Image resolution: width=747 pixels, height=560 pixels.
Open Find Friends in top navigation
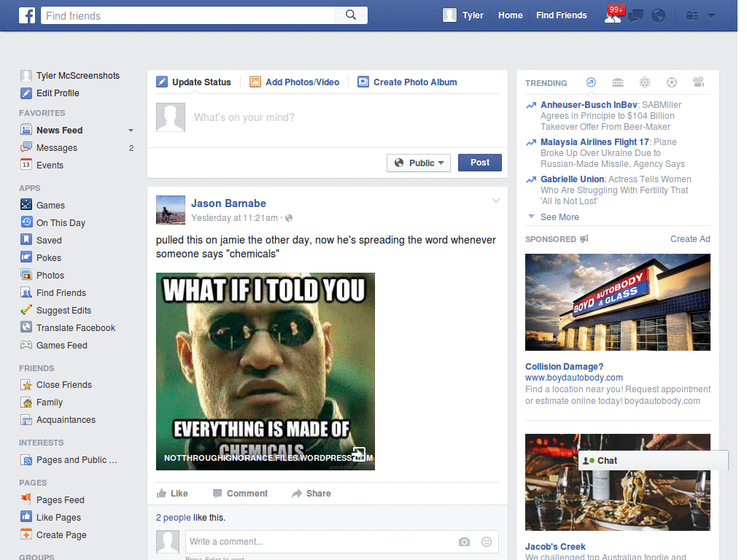pyautogui.click(x=561, y=15)
